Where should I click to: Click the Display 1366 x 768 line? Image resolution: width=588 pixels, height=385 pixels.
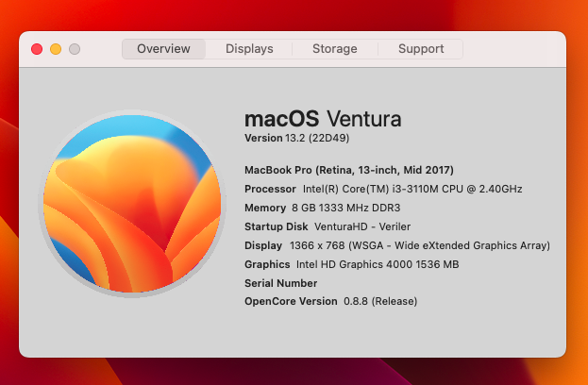coord(396,245)
